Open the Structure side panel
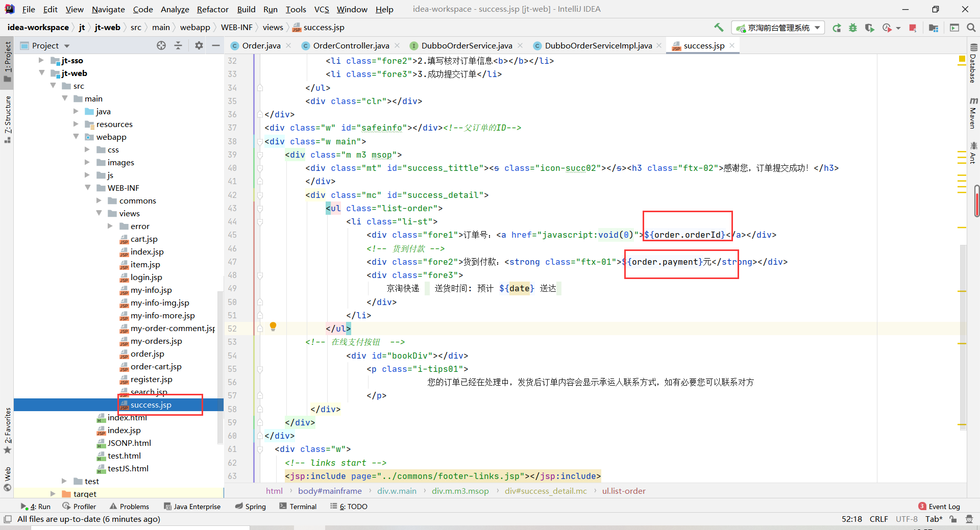Viewport: 980px width, 530px height. [7, 119]
